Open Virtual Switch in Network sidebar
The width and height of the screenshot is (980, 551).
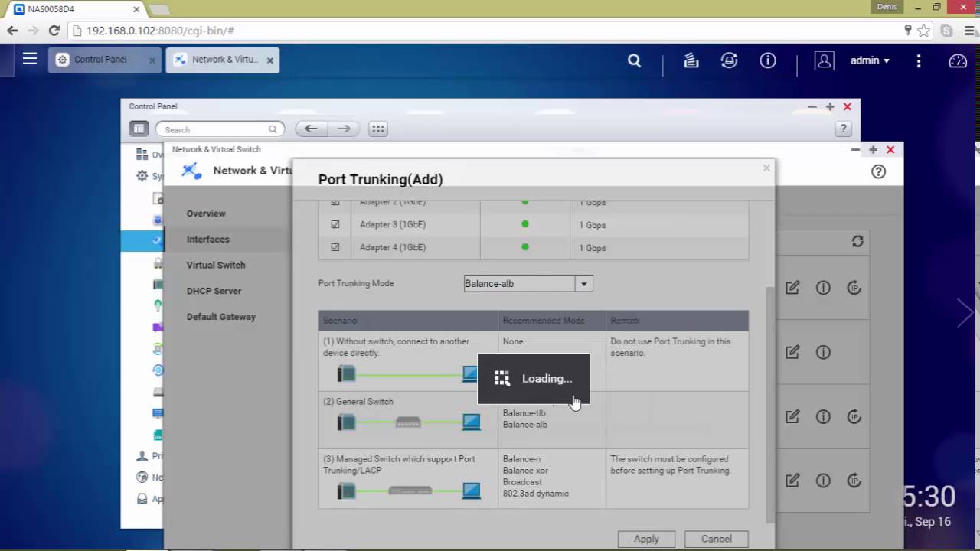[216, 265]
